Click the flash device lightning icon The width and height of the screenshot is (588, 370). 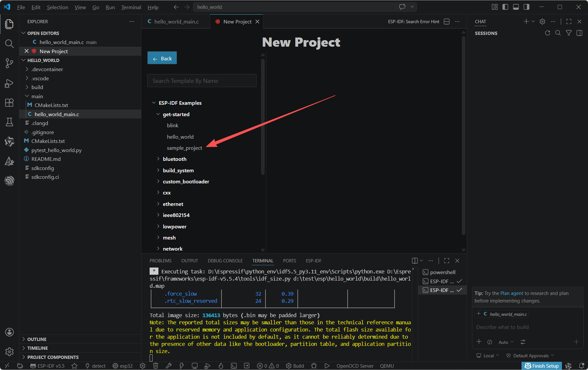coord(182,366)
